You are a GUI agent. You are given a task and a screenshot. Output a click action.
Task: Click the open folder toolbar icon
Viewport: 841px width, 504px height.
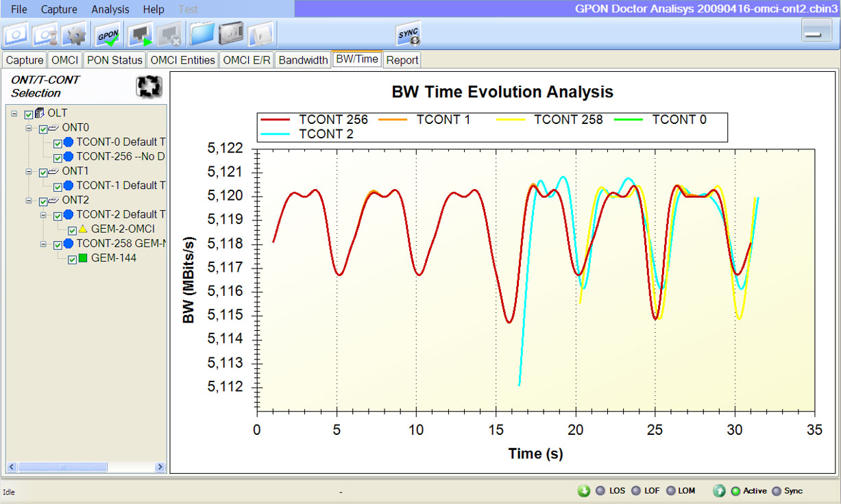coord(202,34)
